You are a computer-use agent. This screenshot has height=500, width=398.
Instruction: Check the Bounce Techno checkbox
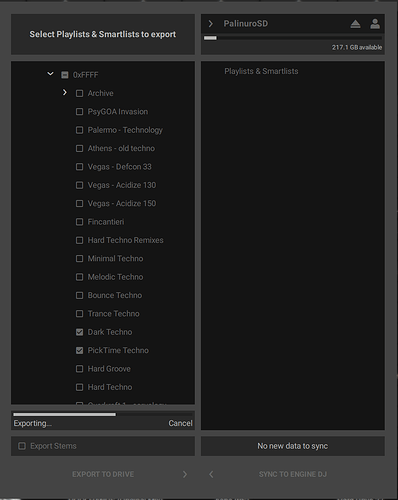point(79,295)
